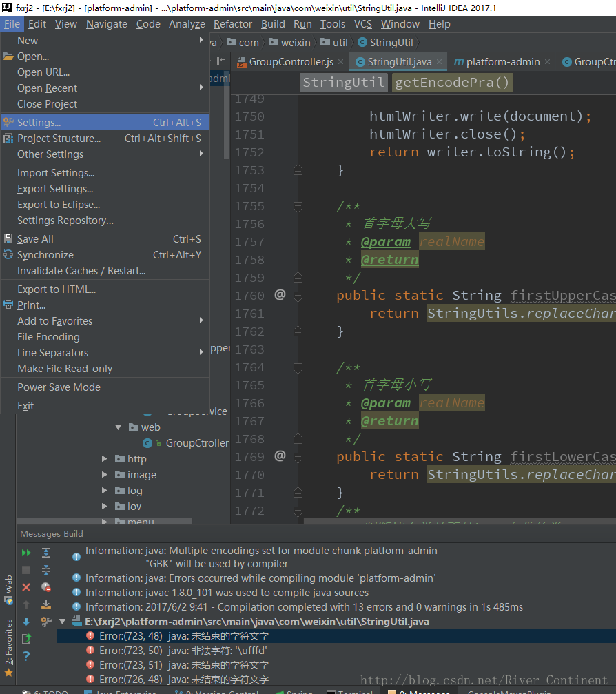
Task: Open the Refactor menu in menu bar
Action: (233, 24)
